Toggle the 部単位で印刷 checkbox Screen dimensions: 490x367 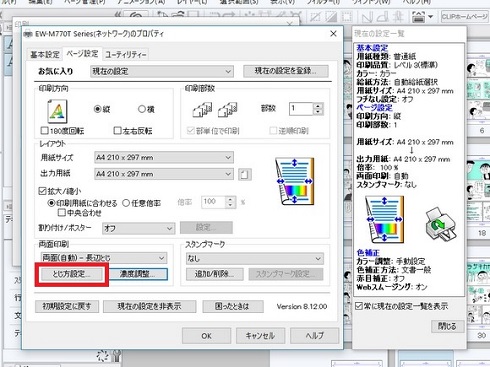point(190,130)
